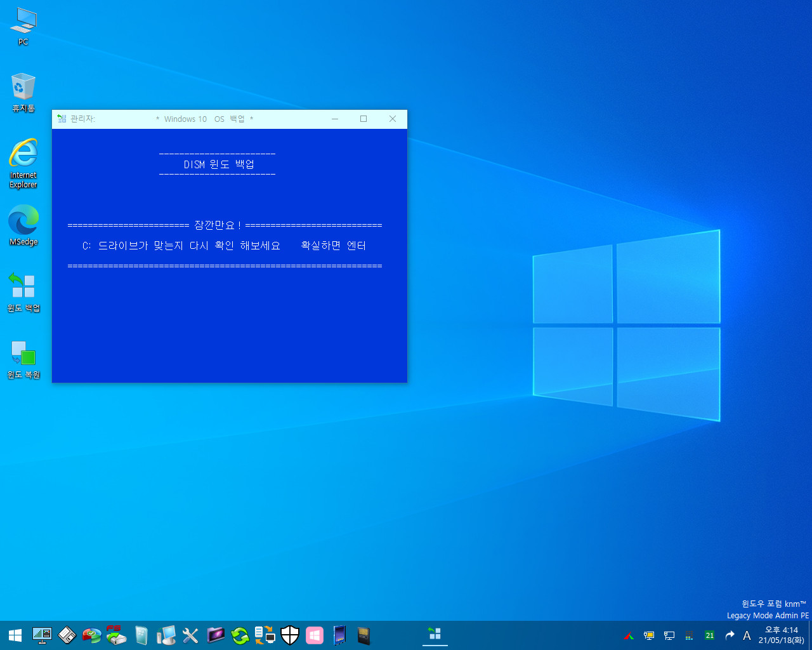Launch Internet Explorer from the desktop
This screenshot has height=650, width=812.
(23, 163)
